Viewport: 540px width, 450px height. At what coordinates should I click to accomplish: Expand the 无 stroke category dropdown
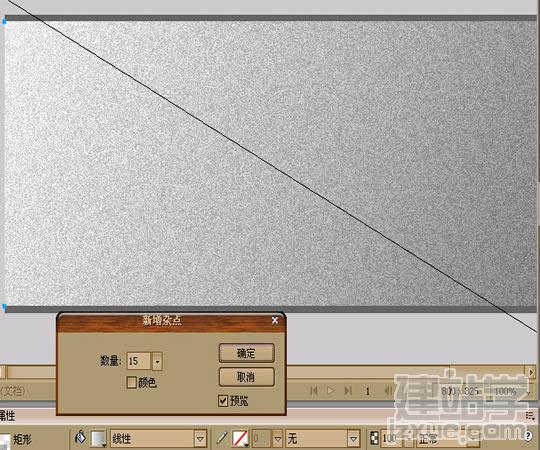[x=353, y=439]
